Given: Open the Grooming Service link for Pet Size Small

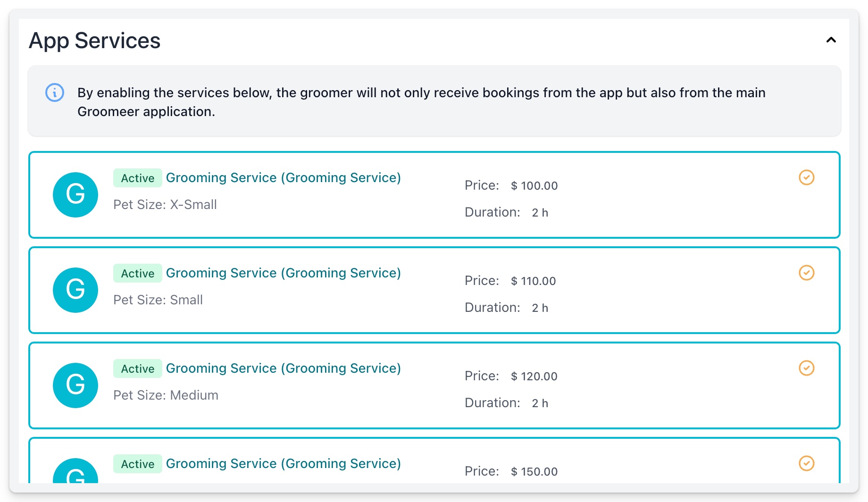Looking at the screenshot, I should [x=283, y=273].
